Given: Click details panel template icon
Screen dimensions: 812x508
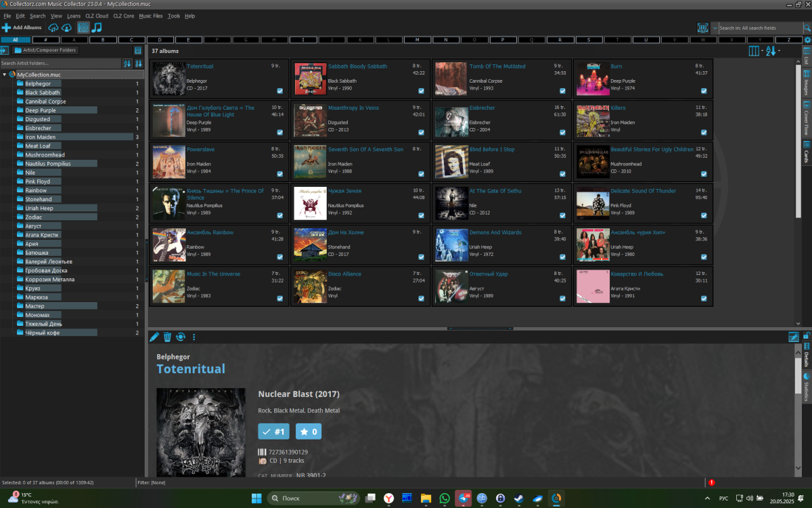Looking at the screenshot, I should (x=794, y=337).
